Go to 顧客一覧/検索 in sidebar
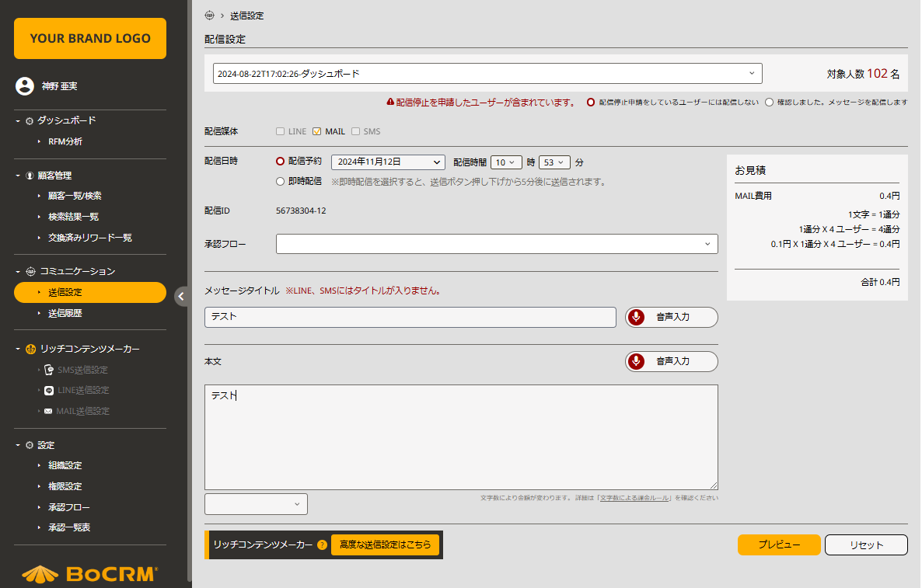Image resolution: width=922 pixels, height=588 pixels. (x=75, y=196)
